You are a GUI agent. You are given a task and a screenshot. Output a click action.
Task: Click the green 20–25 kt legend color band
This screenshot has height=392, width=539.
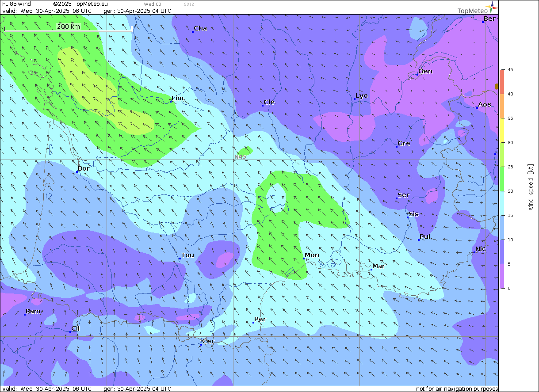coord(502,179)
